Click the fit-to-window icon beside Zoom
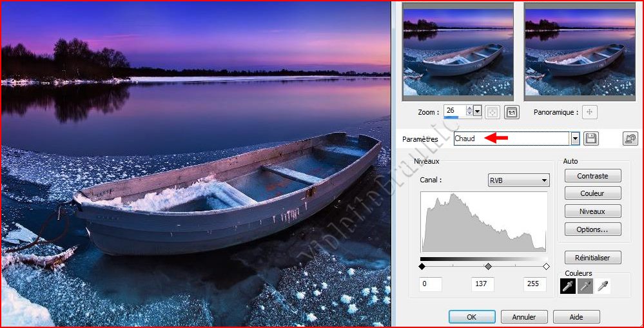Viewport: 644px width, 328px height. point(493,112)
